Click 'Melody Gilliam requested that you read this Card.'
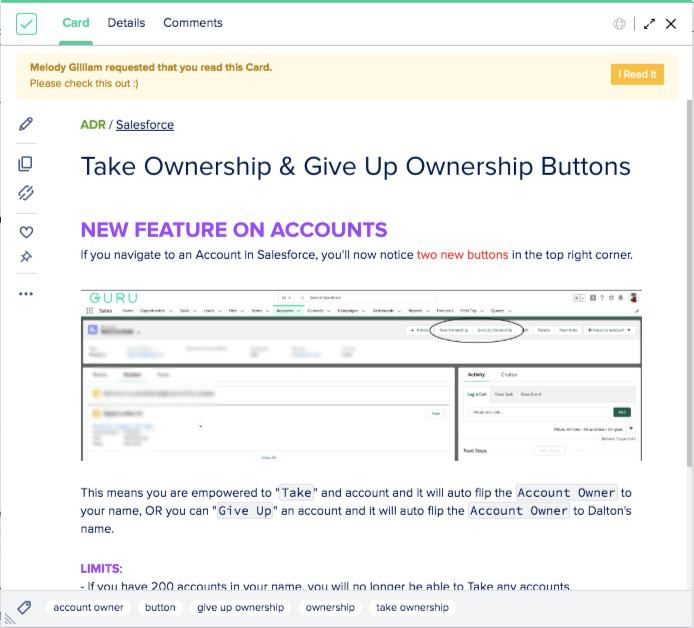Viewport: 694px width, 628px height. [151, 67]
